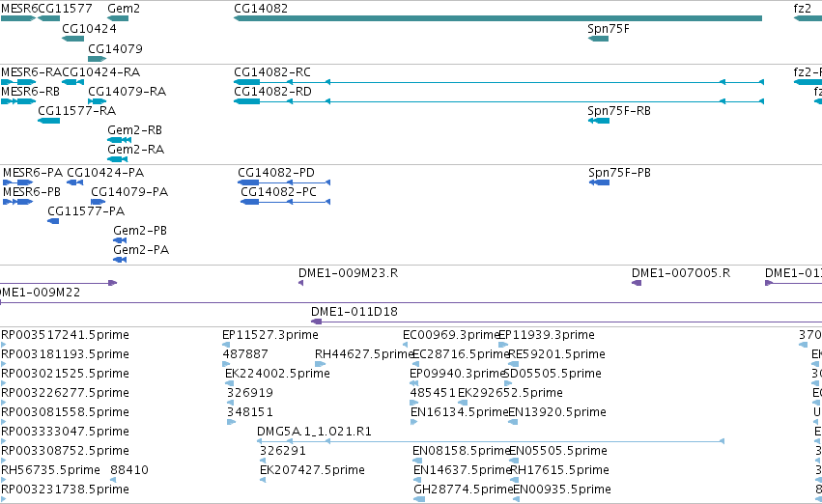This screenshot has width=822, height=504.
Task: Open the 88410 feature label
Action: (129, 470)
